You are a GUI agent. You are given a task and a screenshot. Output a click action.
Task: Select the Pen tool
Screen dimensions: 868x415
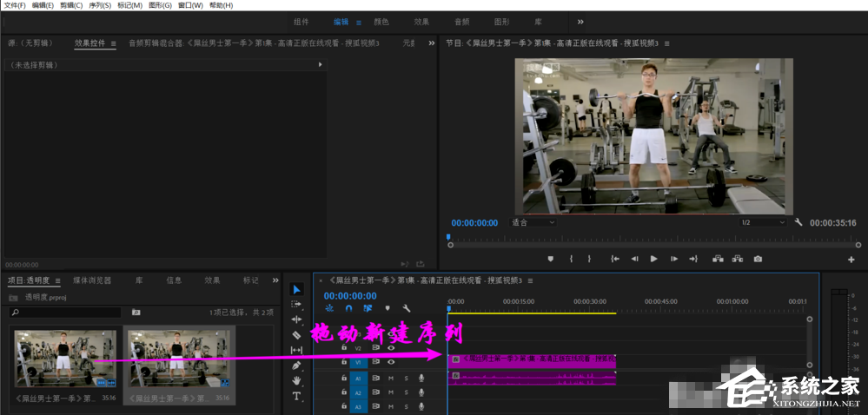pos(296,365)
